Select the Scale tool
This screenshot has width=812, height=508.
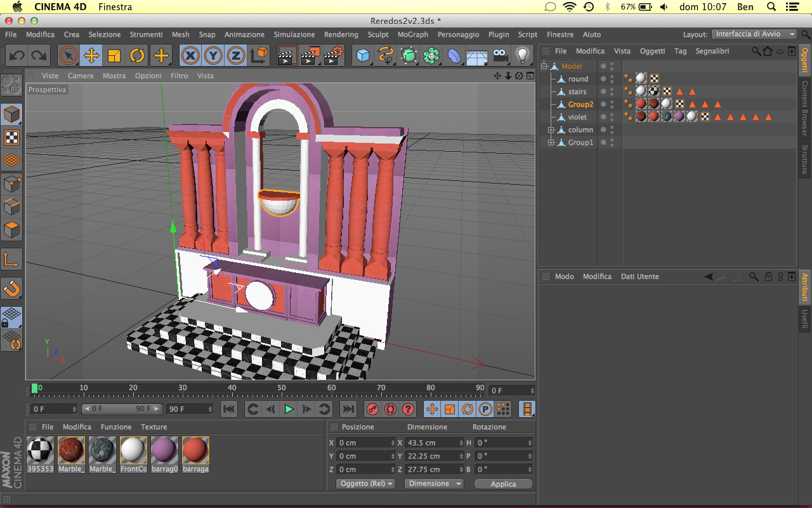[114, 56]
